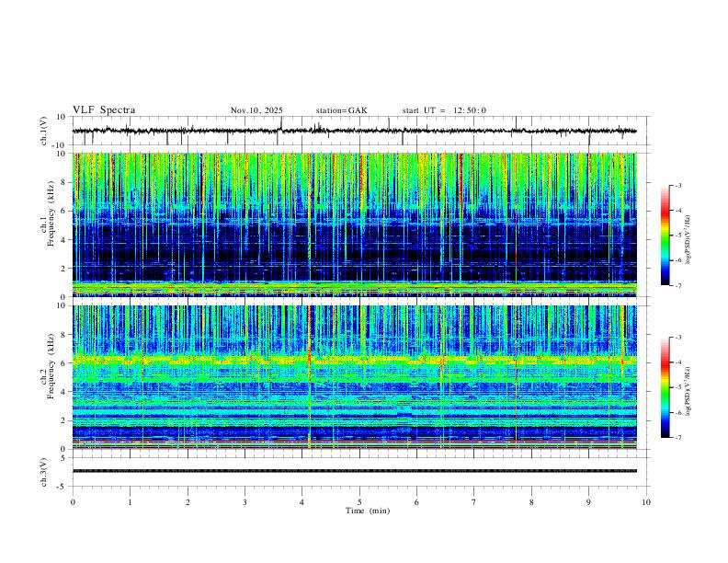728x563 pixels.
Task: Click the ch.2 color scale bar
Action: pos(665,387)
